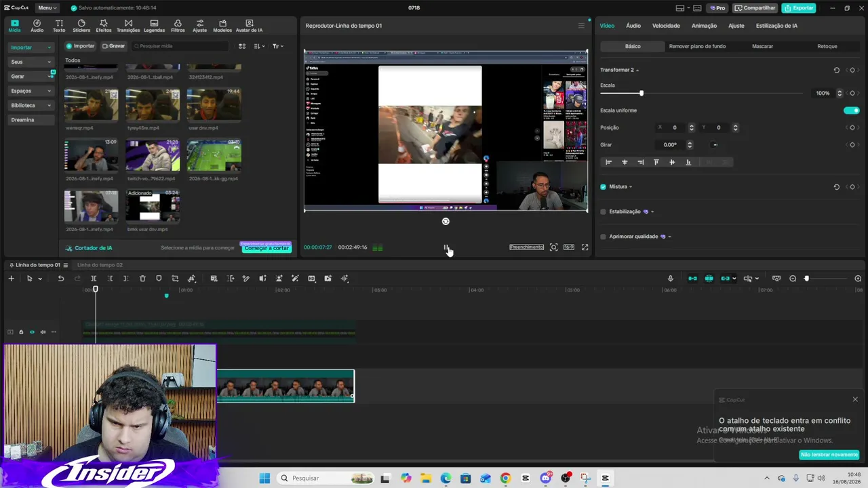
Task: Open the Avatar de IA tab
Action: tap(249, 26)
